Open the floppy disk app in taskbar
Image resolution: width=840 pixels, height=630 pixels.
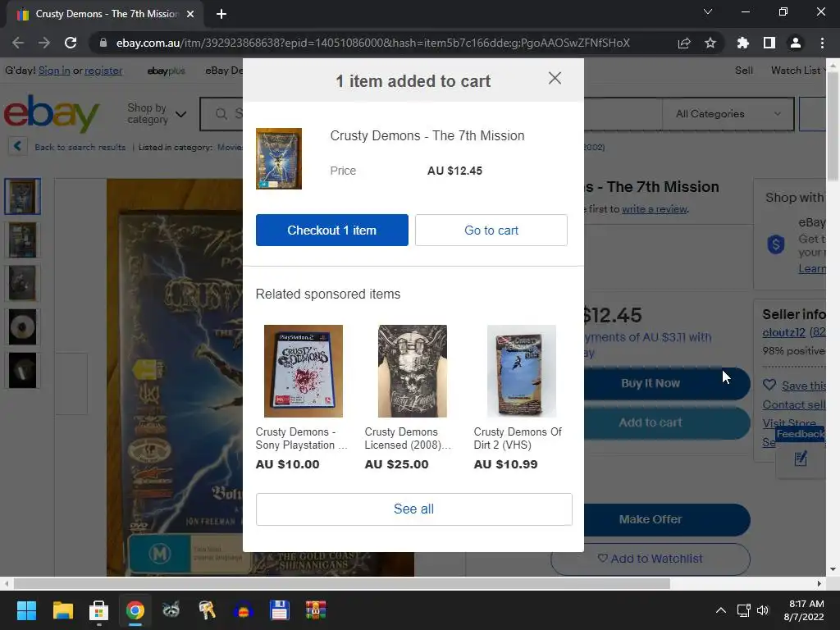pos(279,610)
